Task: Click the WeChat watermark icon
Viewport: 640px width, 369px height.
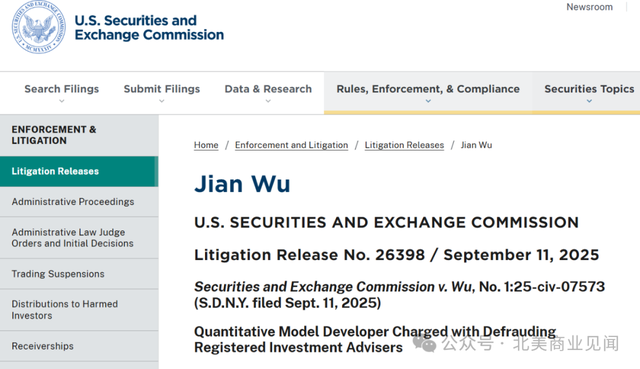Action: (424, 343)
